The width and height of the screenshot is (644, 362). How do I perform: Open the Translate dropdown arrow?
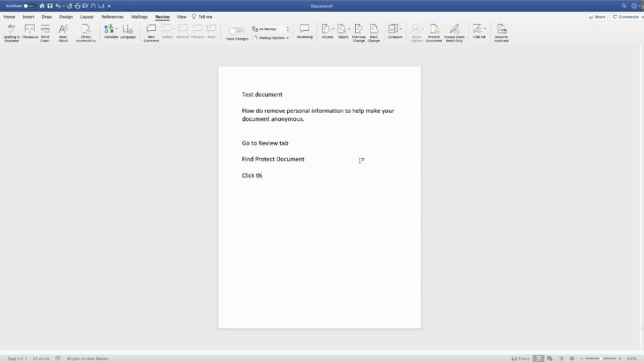coord(117,29)
